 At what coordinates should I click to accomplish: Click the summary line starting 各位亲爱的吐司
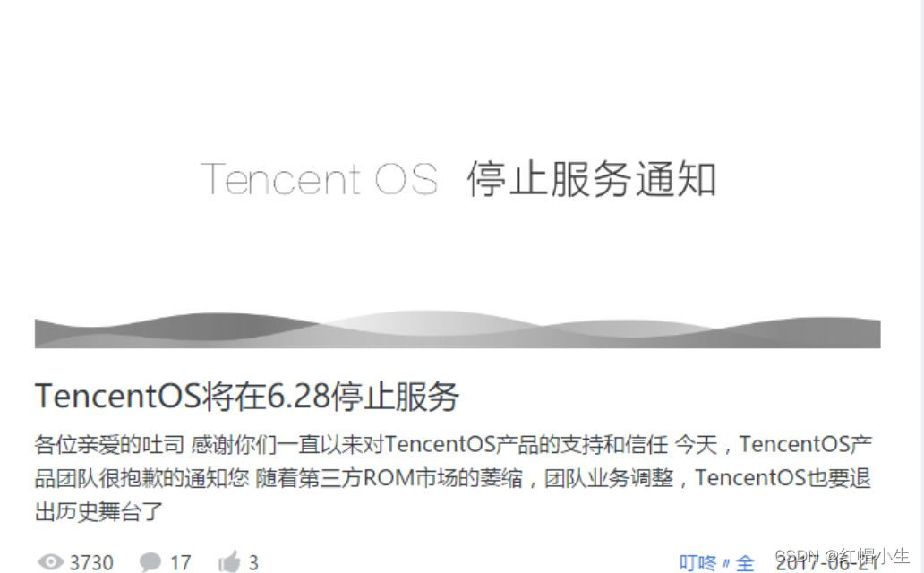click(x=453, y=444)
